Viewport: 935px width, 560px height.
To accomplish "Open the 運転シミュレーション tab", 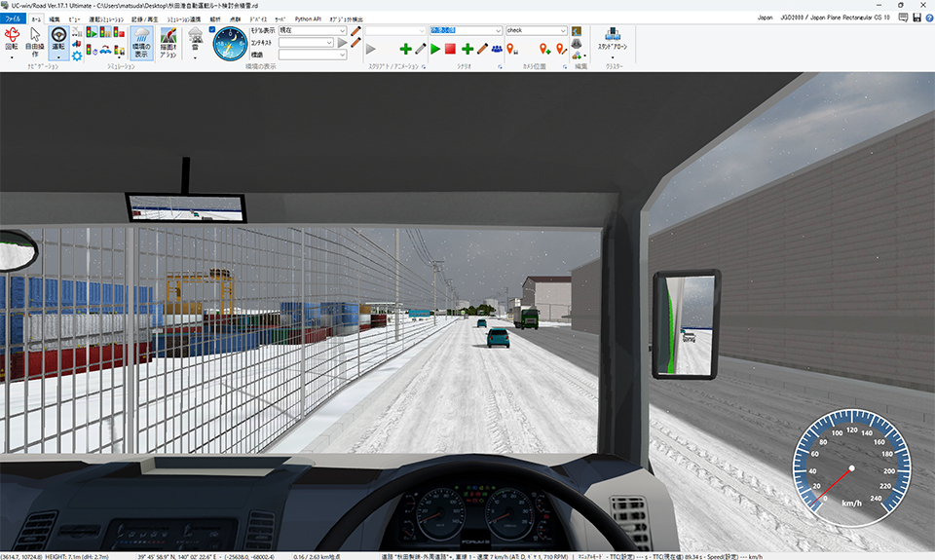I will click(106, 19).
